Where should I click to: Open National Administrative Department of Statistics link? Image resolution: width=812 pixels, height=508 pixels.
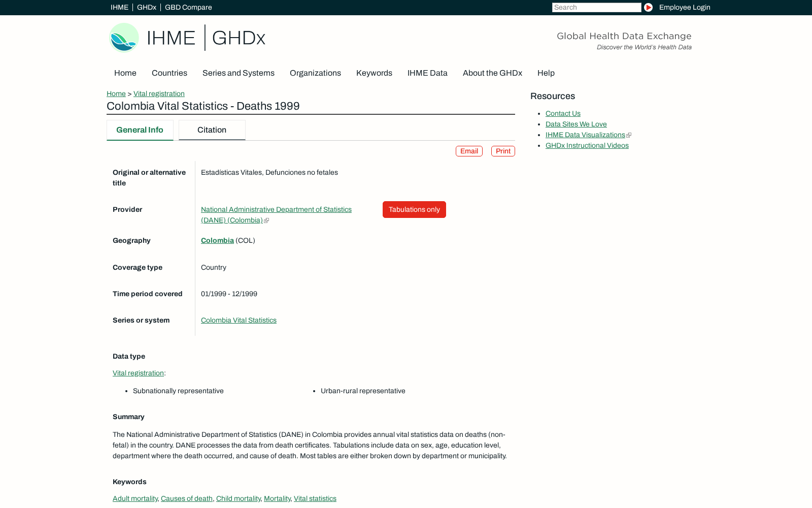click(276, 215)
